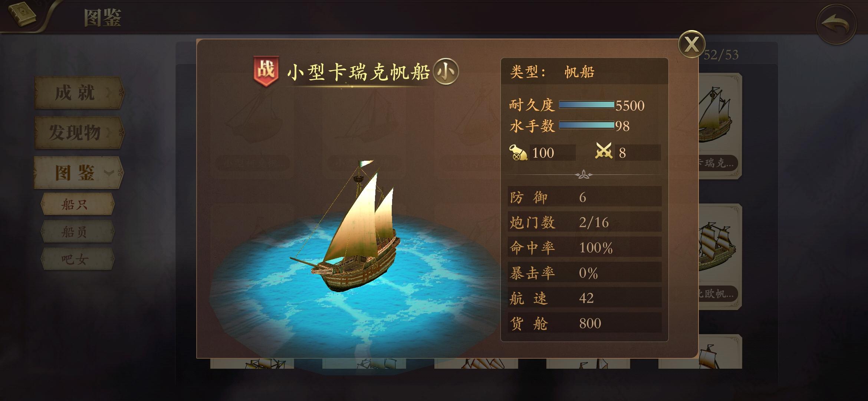
Task: Tap the 耐久度 durability bar
Action: [x=586, y=105]
